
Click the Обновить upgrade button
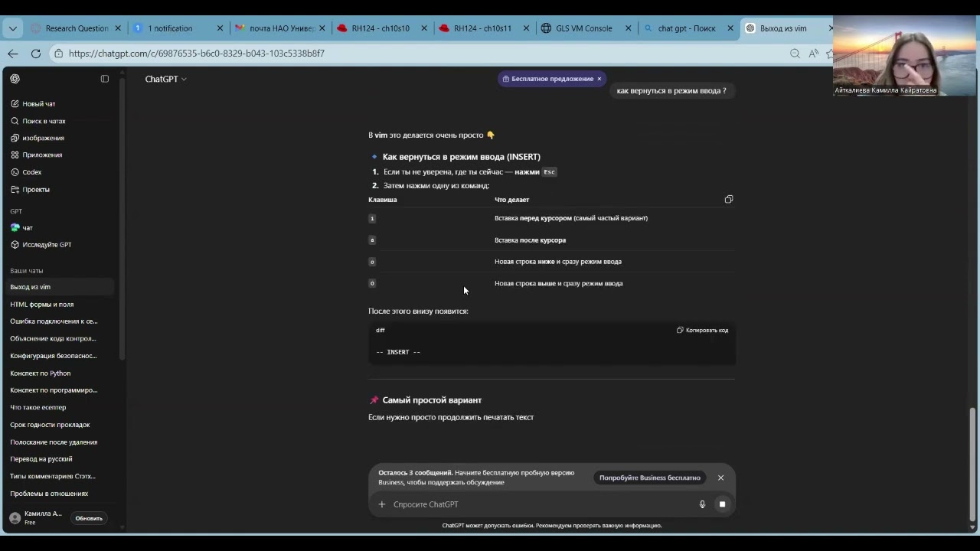[89, 518]
